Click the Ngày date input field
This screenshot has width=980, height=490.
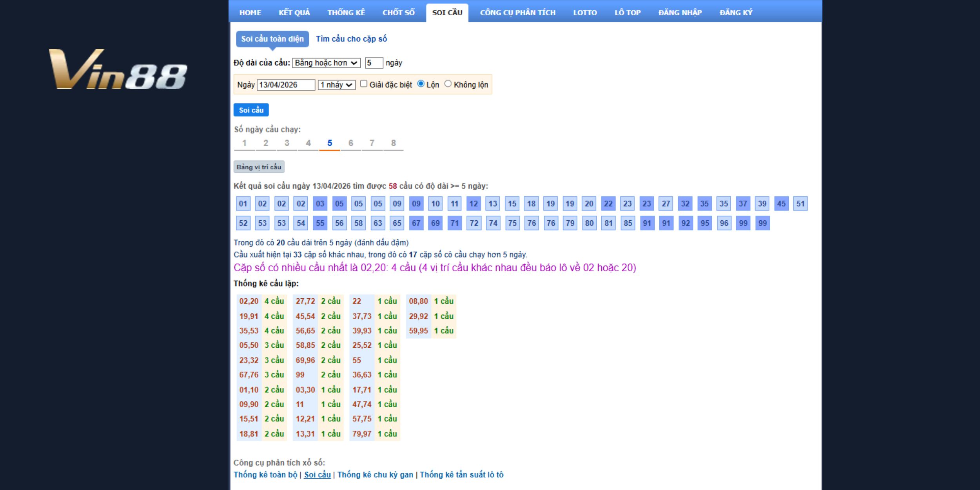286,85
